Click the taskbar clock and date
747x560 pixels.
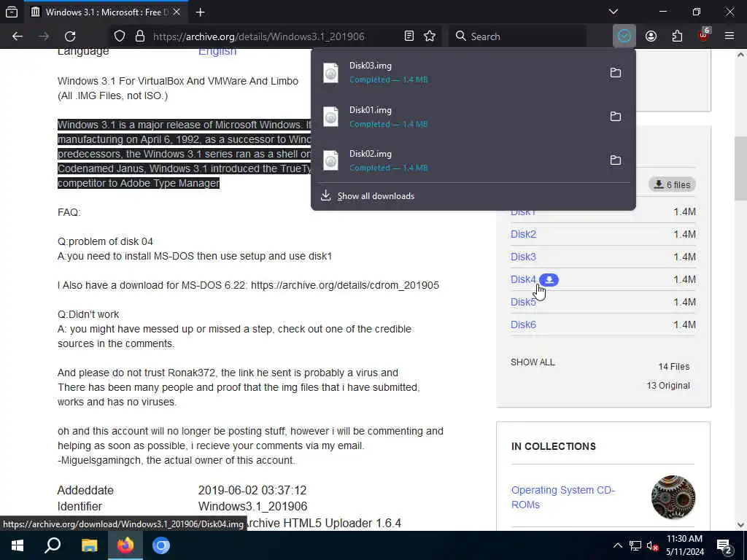684,545
